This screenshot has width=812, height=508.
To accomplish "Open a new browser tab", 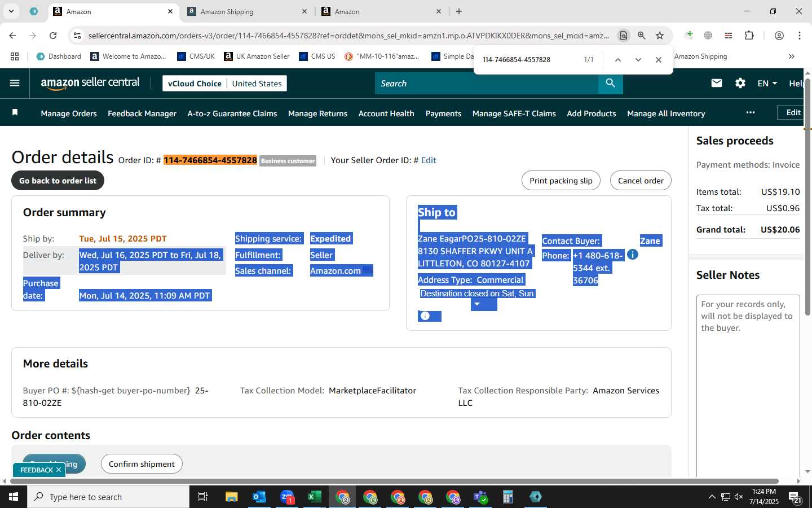I will 459,11.
